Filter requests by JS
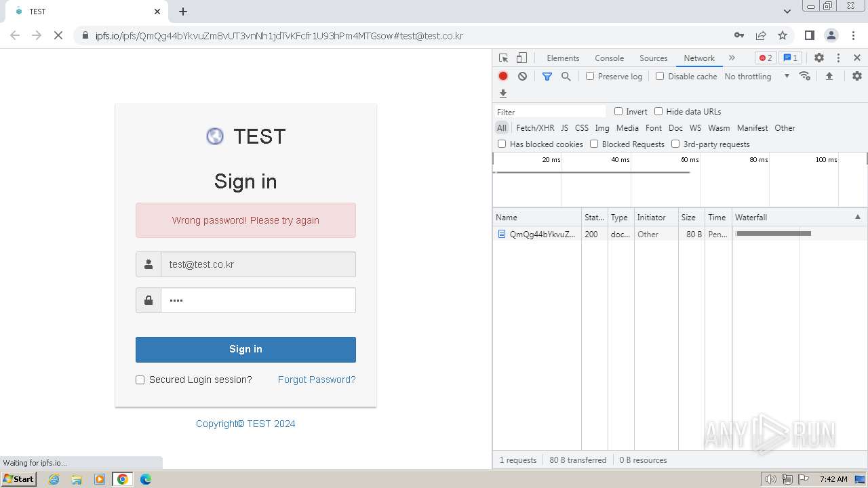868x488 pixels. pyautogui.click(x=565, y=128)
